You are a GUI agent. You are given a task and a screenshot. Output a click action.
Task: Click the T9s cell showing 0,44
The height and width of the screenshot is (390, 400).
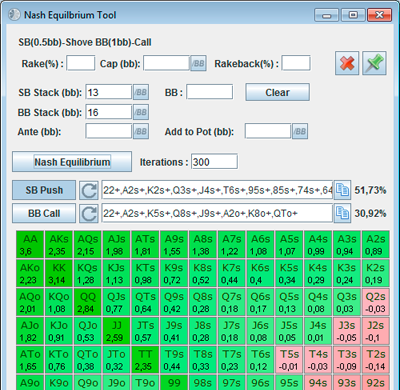pos(174,360)
